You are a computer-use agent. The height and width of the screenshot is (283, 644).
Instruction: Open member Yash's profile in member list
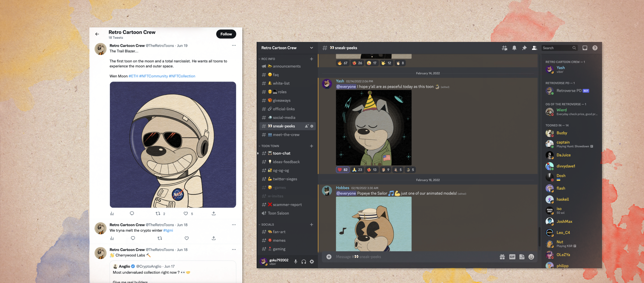point(572,69)
